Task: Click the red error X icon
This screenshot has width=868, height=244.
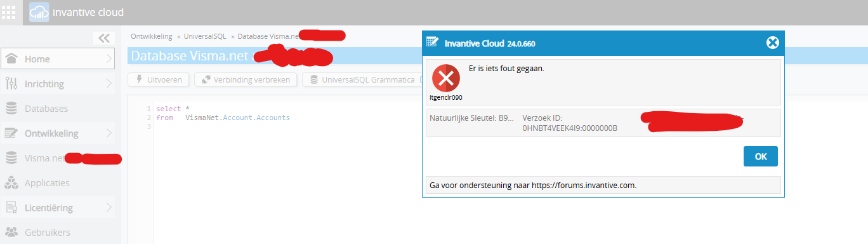Action: (446, 78)
